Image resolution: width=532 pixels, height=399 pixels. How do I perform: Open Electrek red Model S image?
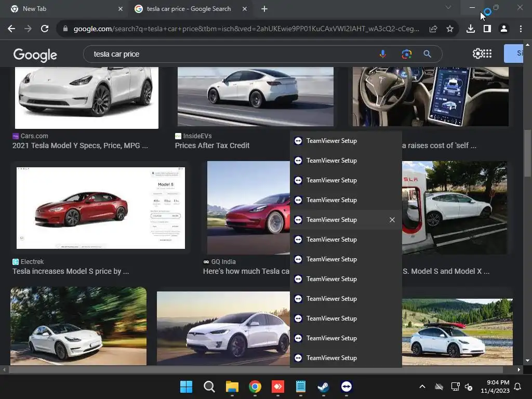tap(100, 208)
